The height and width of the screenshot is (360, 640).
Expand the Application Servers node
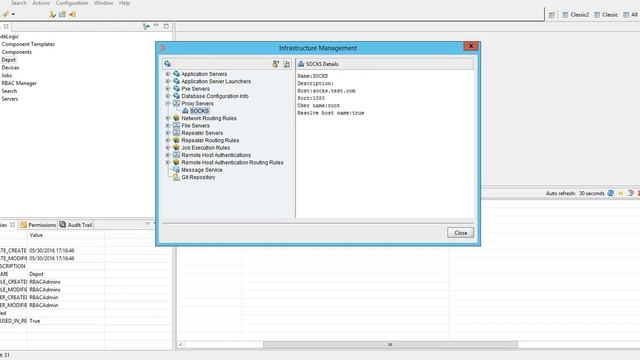point(168,74)
